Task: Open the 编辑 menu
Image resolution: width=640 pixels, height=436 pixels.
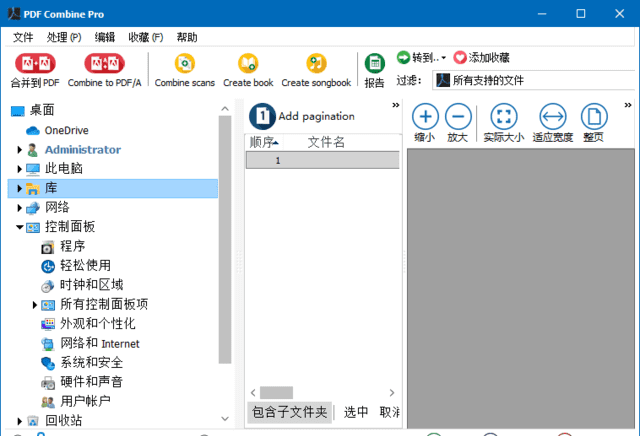Action: coord(105,38)
